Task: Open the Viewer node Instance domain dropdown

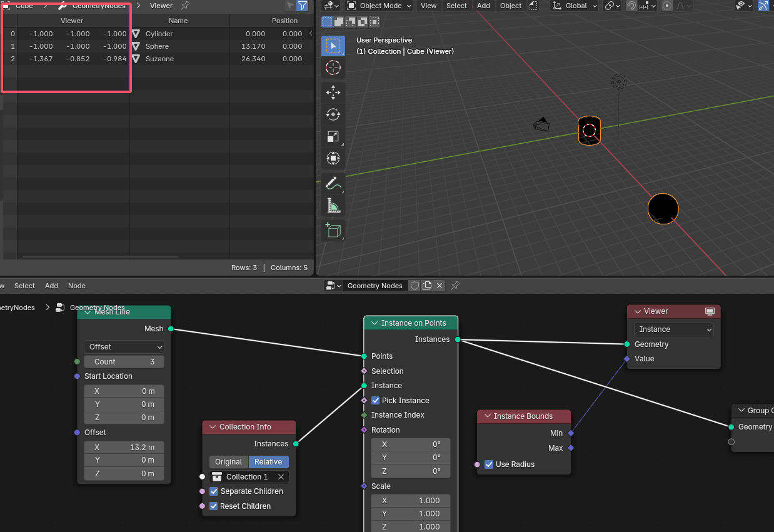Action: [x=674, y=329]
